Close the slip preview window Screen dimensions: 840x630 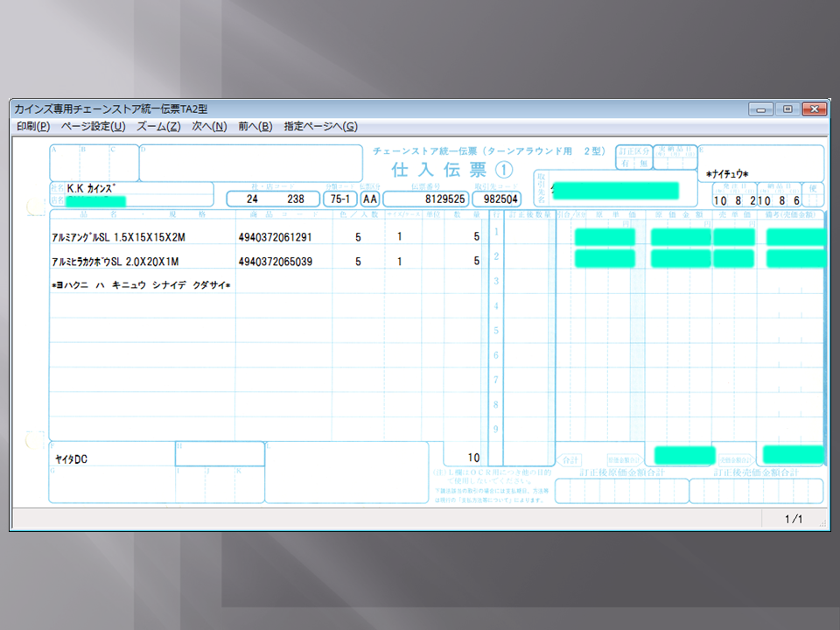tap(814, 109)
